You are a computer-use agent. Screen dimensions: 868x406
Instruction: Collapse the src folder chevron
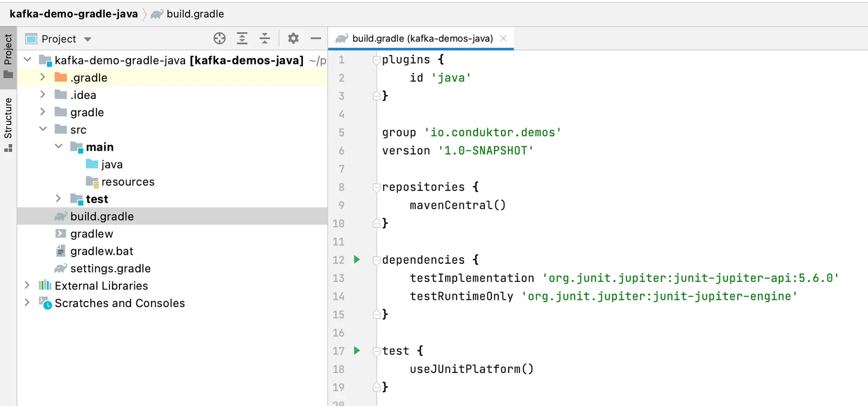point(43,129)
